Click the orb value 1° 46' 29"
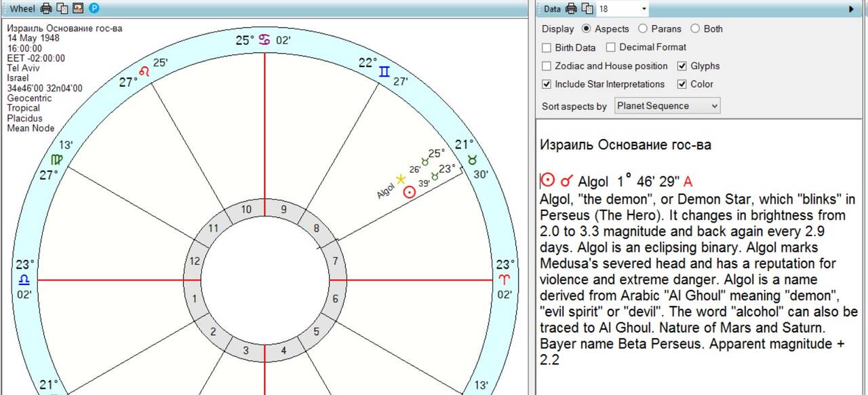 tap(648, 181)
